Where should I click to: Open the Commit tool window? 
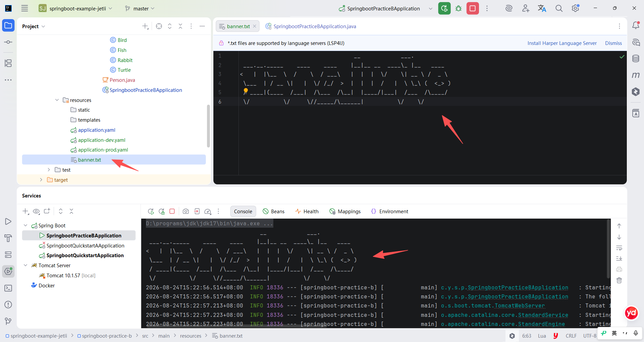(8, 42)
